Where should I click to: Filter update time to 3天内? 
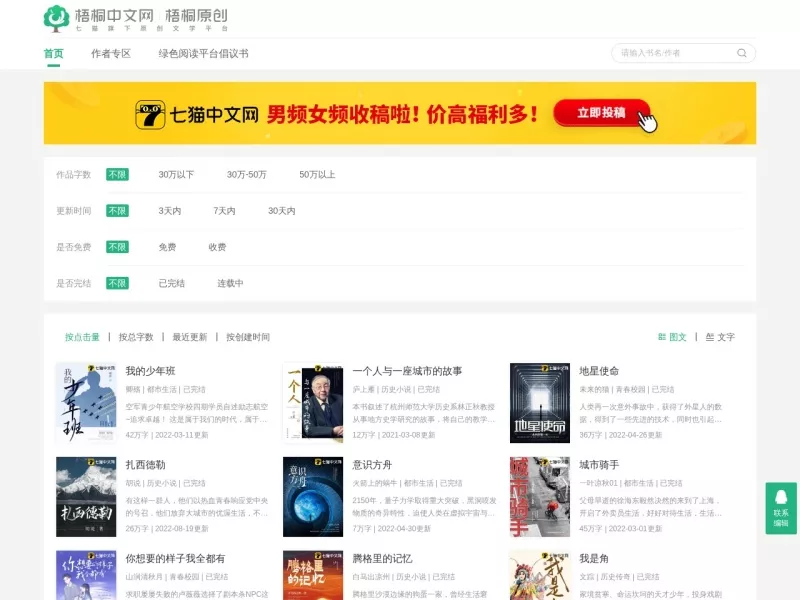click(x=169, y=211)
